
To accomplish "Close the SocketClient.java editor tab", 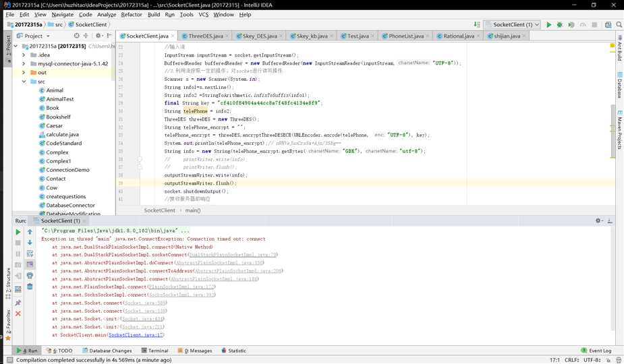I will (173, 36).
